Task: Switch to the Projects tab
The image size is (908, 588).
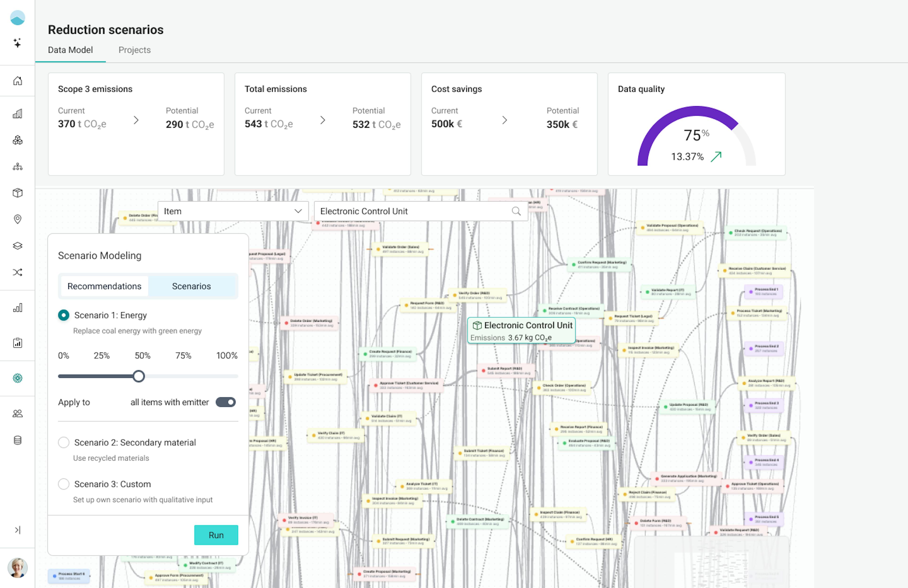Action: 134,50
